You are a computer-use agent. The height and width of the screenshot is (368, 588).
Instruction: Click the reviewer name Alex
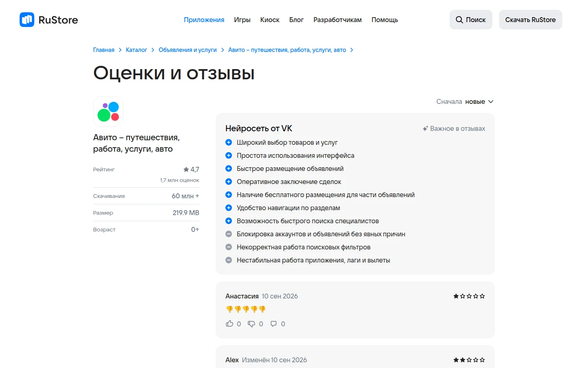[232, 360]
